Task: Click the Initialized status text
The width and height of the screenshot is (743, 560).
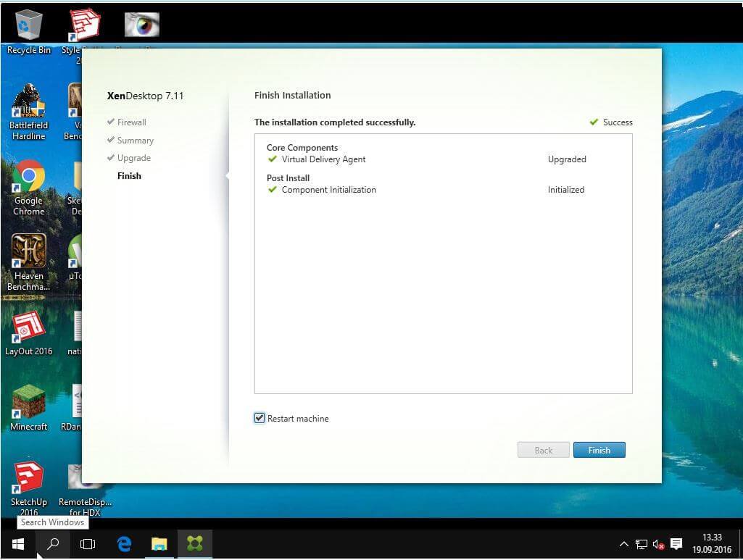Action: [566, 189]
